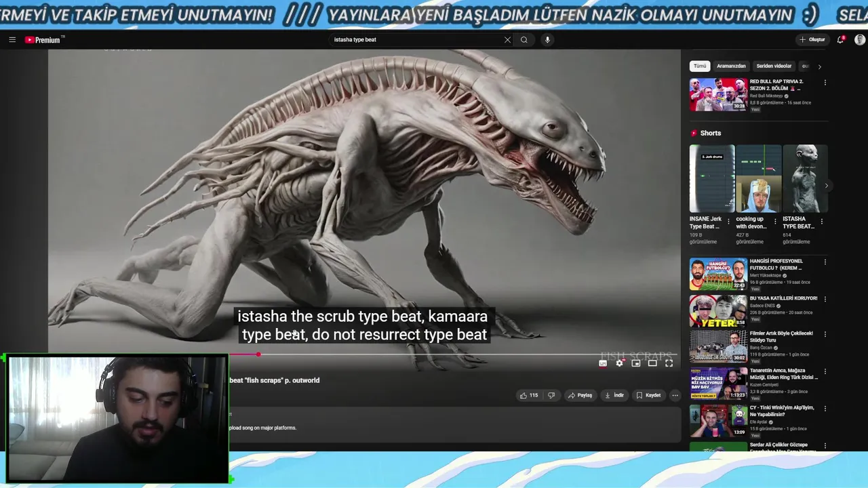The image size is (868, 488).
Task: Like the video showing 115 likes
Action: point(529,395)
